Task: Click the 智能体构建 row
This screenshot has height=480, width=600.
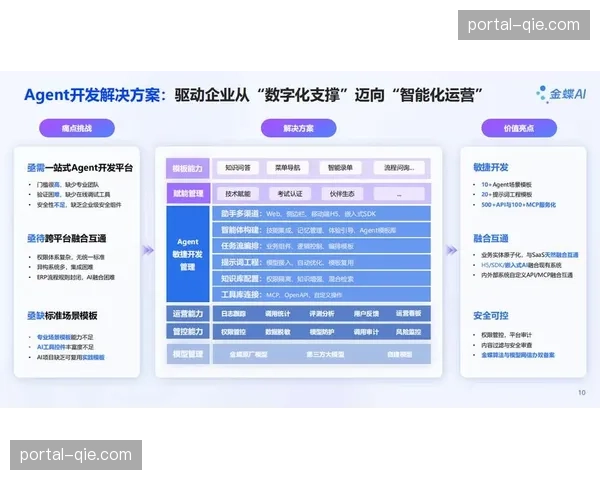Action: [x=321, y=230]
